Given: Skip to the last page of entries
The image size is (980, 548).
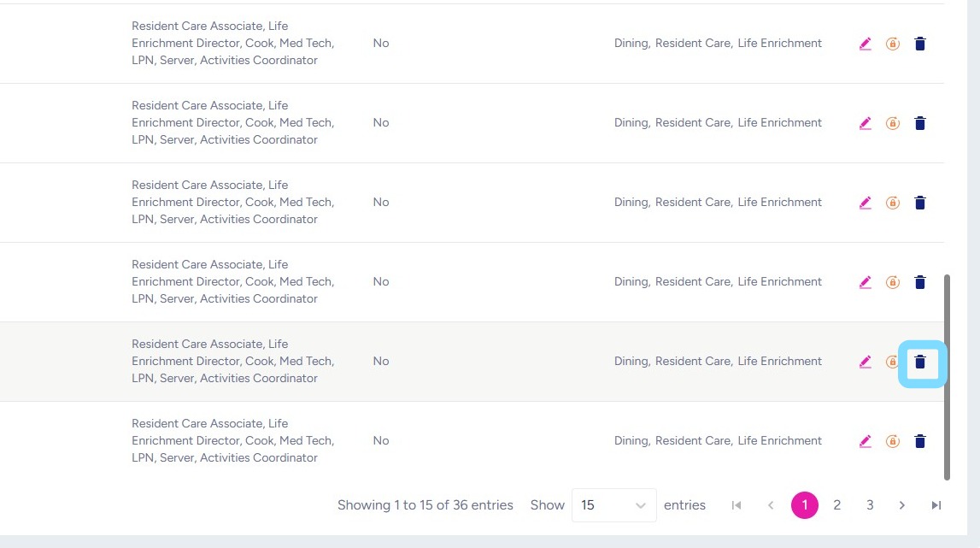Looking at the screenshot, I should (936, 505).
